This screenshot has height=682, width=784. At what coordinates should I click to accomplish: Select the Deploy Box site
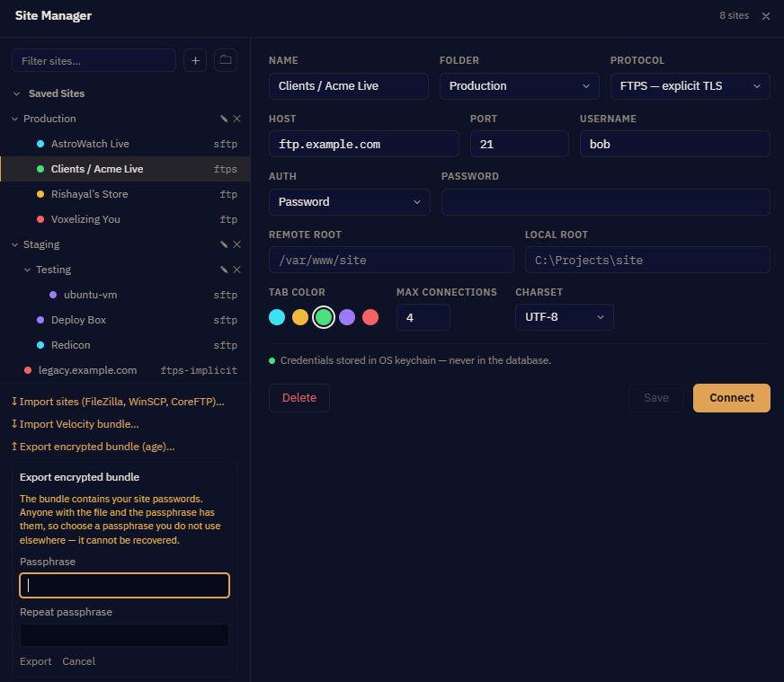click(125, 320)
